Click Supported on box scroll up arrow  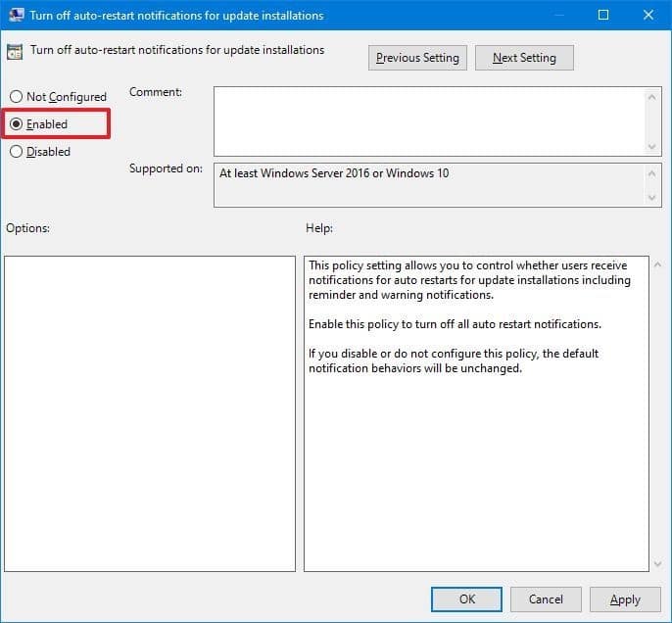[x=651, y=173]
